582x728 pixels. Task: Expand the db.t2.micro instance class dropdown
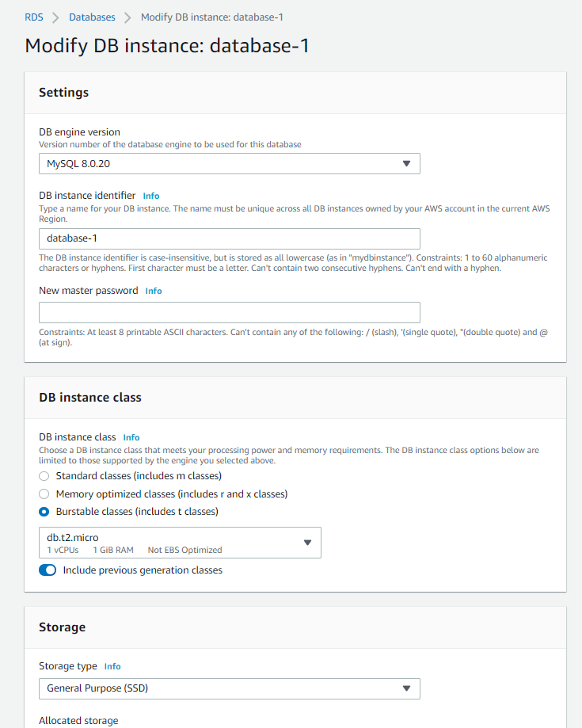tap(180, 543)
